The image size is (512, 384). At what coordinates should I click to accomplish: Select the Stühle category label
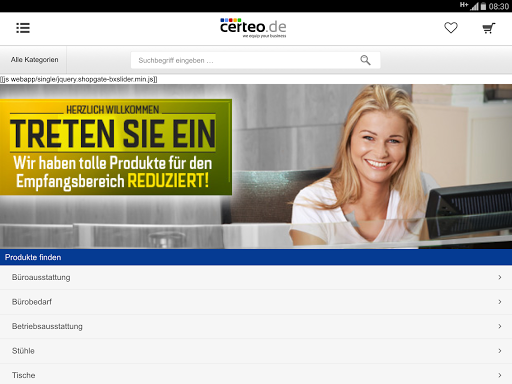click(23, 351)
